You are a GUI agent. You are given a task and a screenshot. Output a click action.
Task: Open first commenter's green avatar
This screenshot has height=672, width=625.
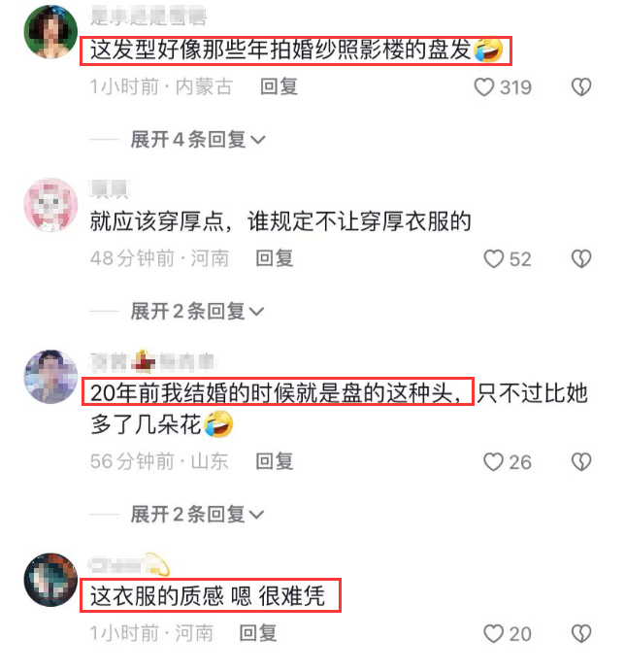[50, 32]
